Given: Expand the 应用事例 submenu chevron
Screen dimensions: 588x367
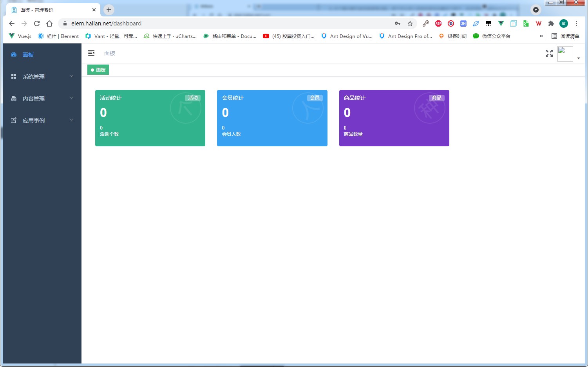Looking at the screenshot, I should (71, 120).
